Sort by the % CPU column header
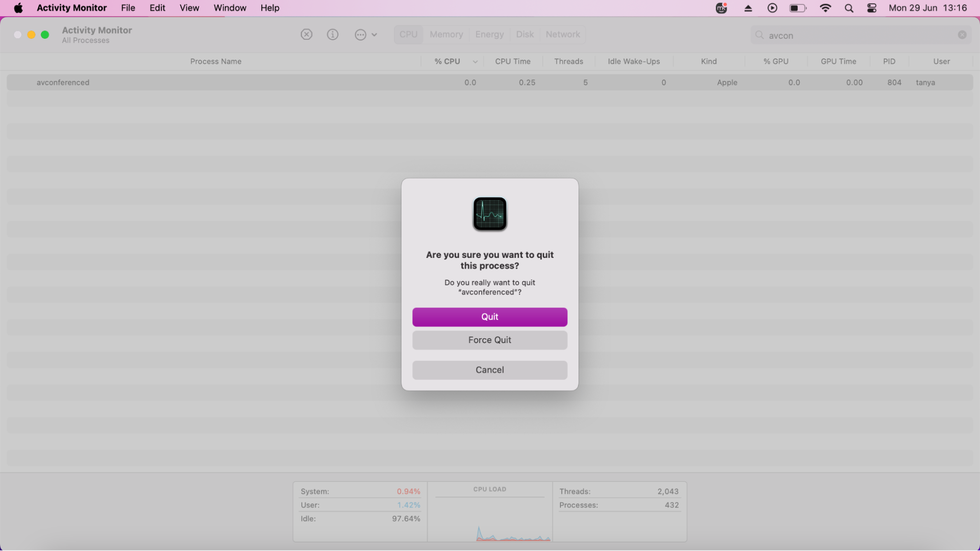This screenshot has width=980, height=551. [447, 61]
